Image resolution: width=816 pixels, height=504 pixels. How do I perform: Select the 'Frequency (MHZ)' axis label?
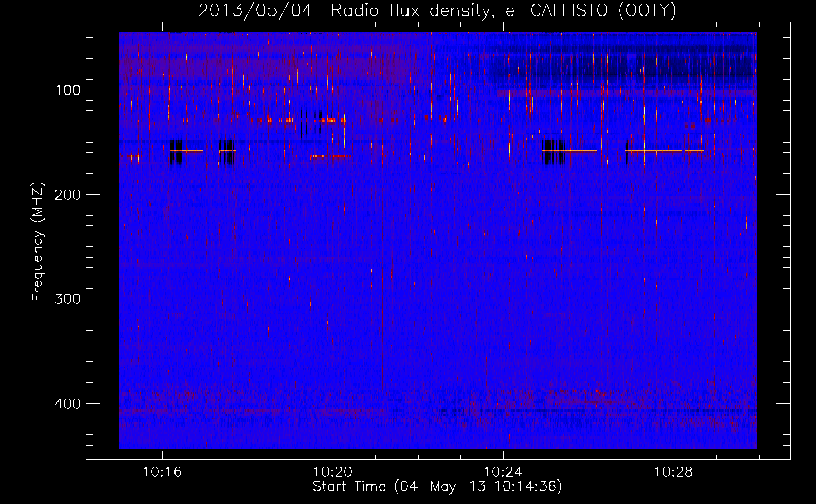click(x=38, y=241)
